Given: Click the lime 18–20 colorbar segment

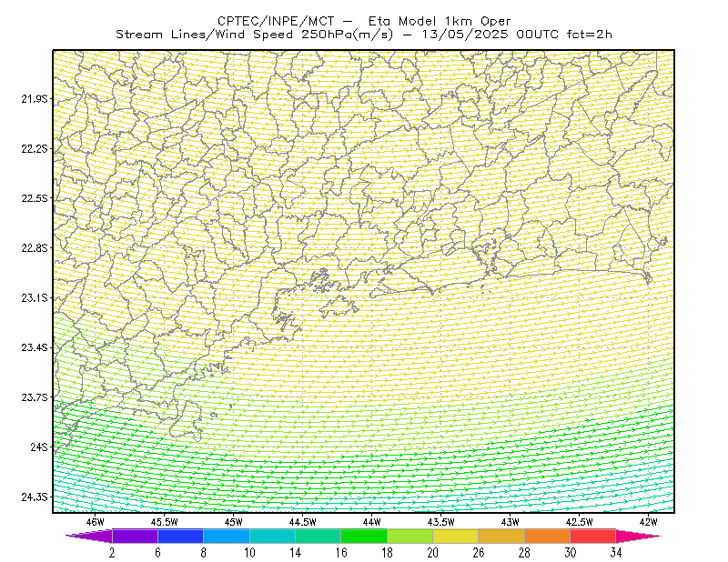Looking at the screenshot, I should coord(410,536).
